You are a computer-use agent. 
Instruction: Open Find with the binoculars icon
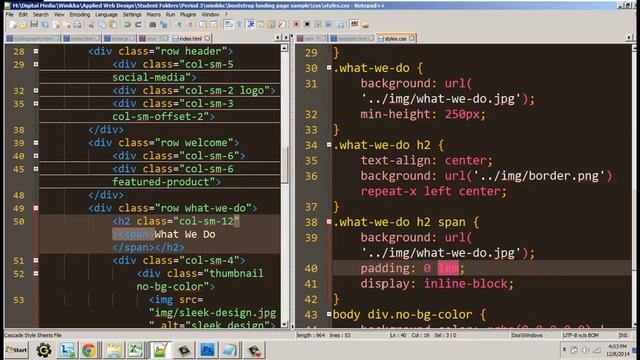[153, 24]
